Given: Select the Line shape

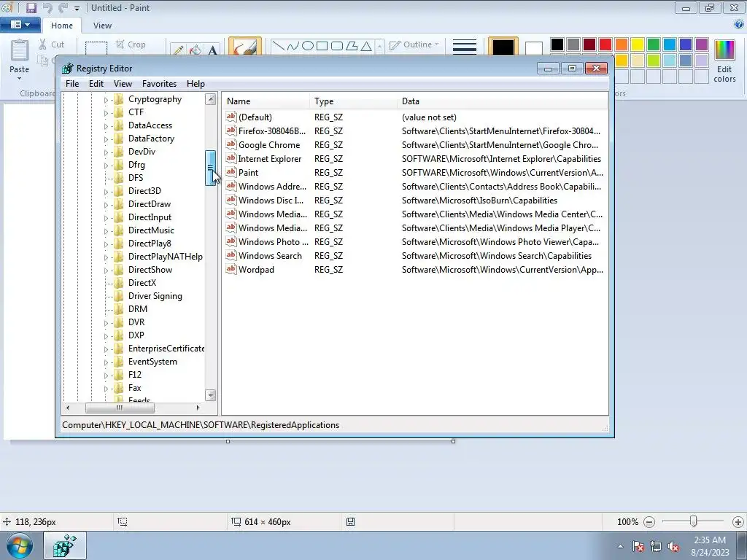Looking at the screenshot, I should tap(278, 46).
